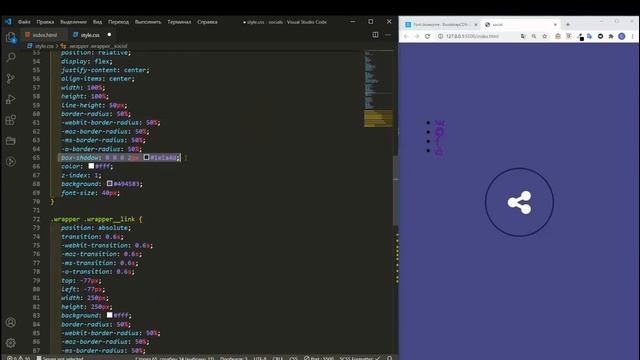Open Manage gear icon in VS Code
Image resolution: width=640 pixels, height=360 pixels.
(x=11, y=343)
